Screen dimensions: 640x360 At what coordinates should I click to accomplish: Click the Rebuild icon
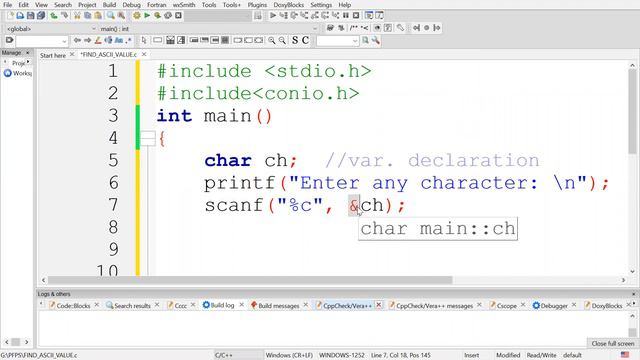168,16
